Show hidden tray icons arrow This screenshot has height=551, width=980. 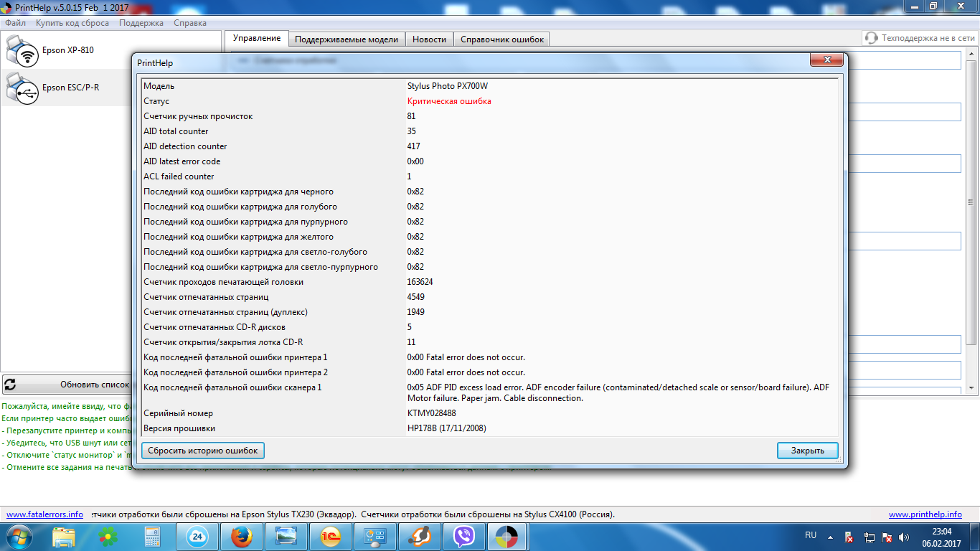click(x=831, y=537)
